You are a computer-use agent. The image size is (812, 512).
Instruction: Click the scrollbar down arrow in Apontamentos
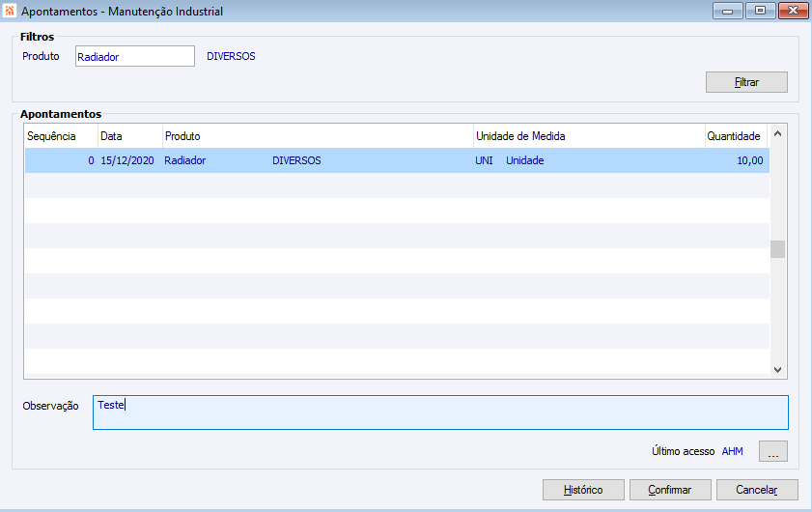pos(777,369)
